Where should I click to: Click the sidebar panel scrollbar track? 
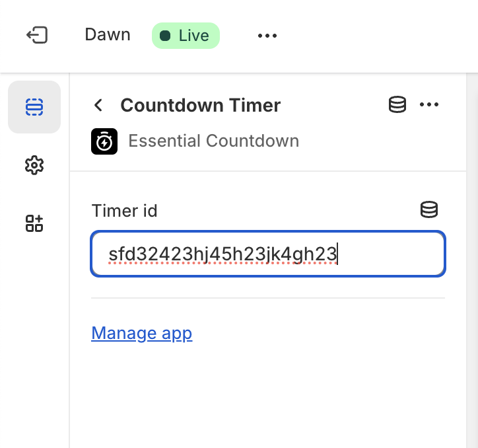coord(472,260)
